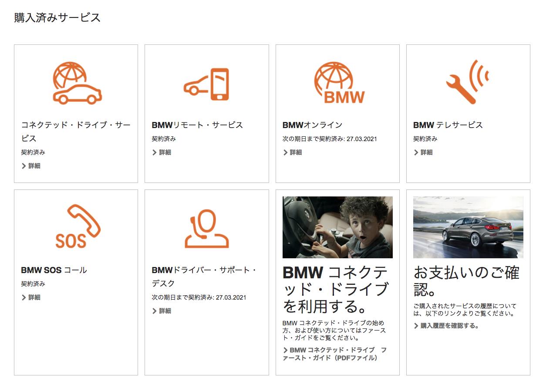Open the ファースト・ガイド PDF link

[x=335, y=354]
